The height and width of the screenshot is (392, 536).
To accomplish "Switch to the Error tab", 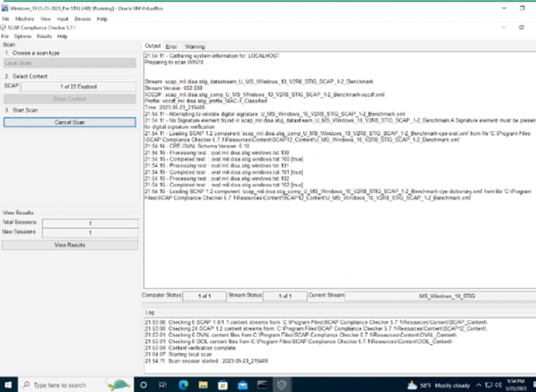I will coord(171,46).
